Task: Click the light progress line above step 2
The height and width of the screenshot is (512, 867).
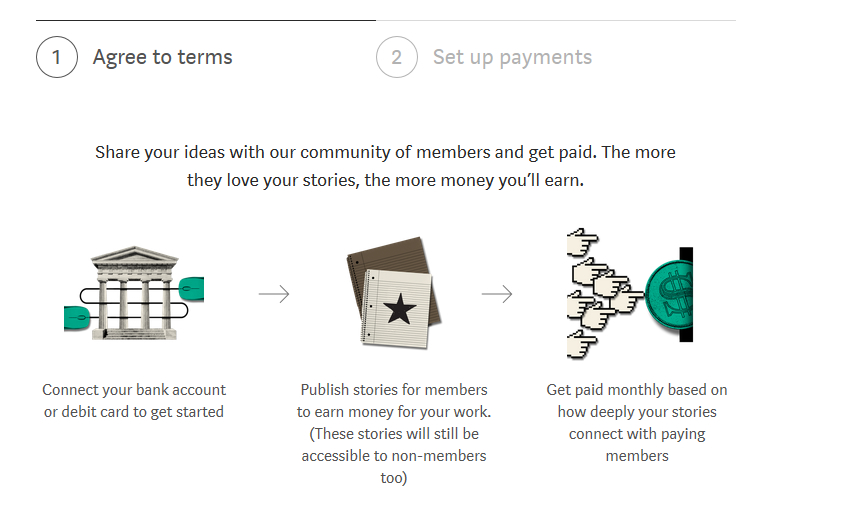Action: [556, 20]
